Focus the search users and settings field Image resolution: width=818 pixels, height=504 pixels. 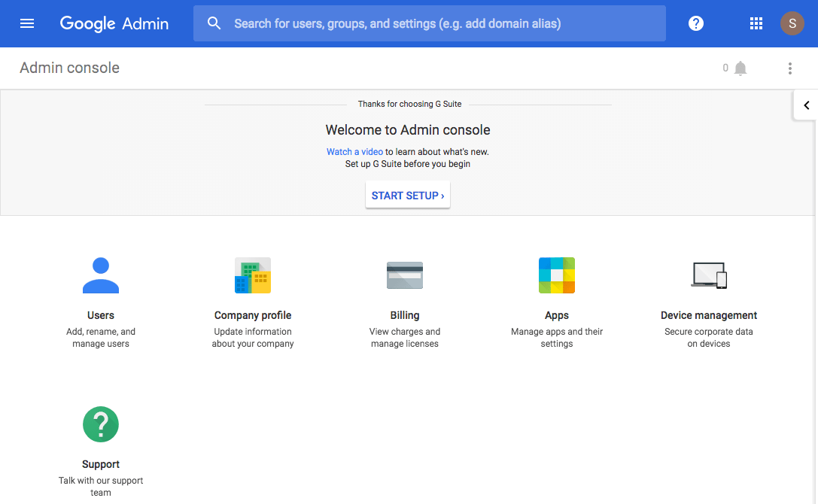[x=430, y=23]
